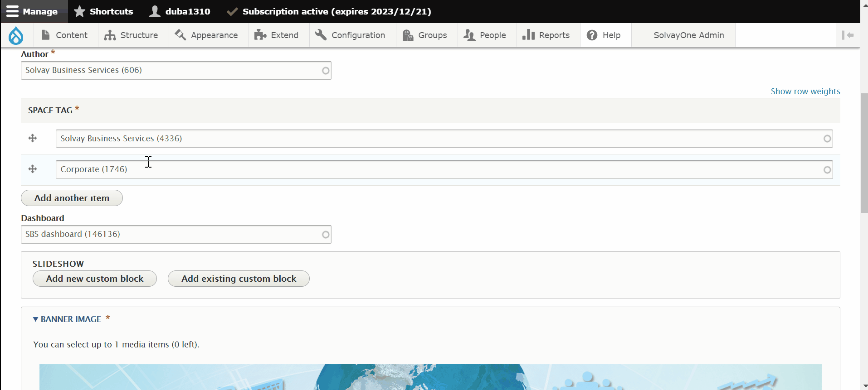Click drag handle for Solvay Business Services row
This screenshot has height=390, width=868.
coord(33,139)
